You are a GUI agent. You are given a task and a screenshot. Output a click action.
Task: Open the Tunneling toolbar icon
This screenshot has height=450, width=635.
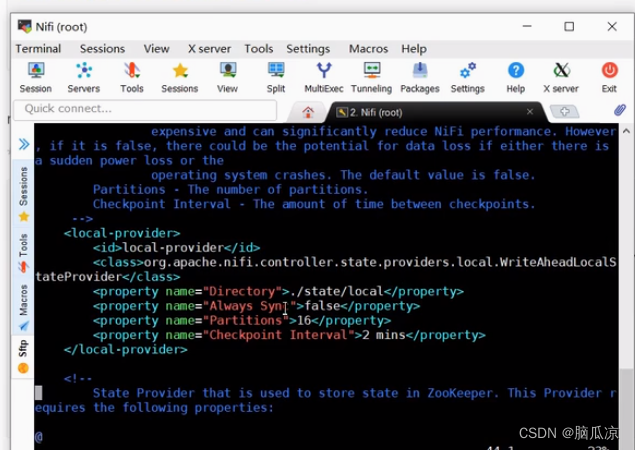click(x=371, y=77)
